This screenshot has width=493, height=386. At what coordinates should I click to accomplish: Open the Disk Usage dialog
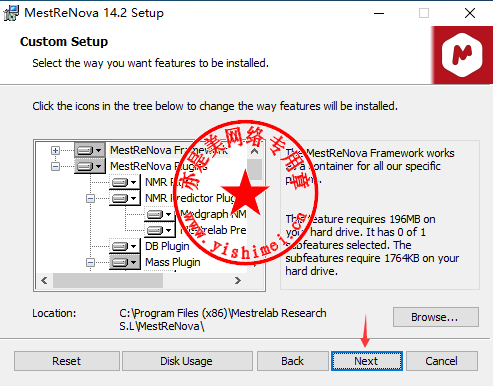tap(187, 361)
